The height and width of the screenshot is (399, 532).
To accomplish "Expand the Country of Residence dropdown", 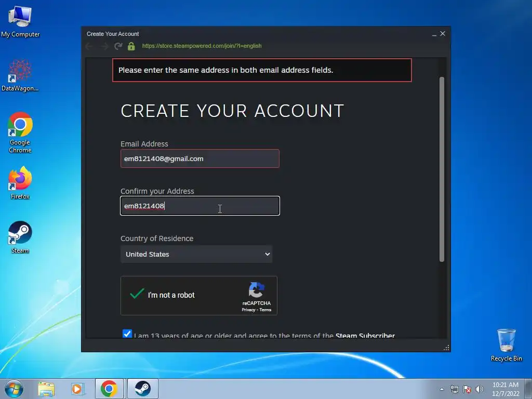I will (x=196, y=254).
